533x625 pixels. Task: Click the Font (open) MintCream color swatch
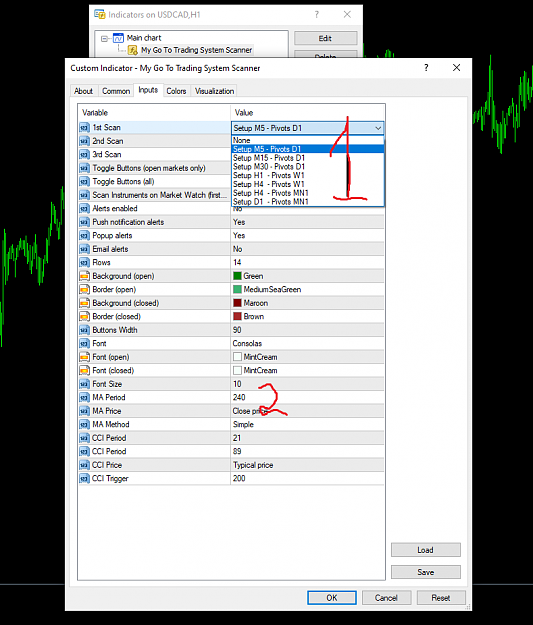(237, 357)
